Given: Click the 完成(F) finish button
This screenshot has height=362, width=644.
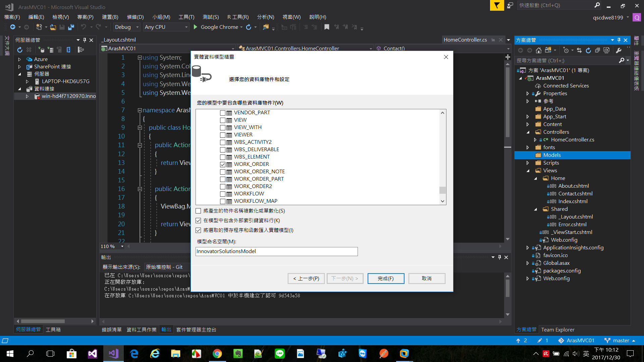Looking at the screenshot, I should click(x=386, y=279).
